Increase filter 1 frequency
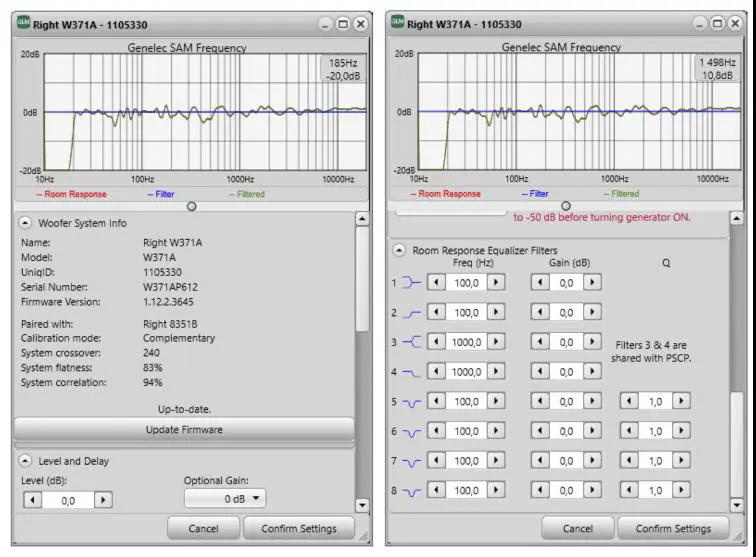Image resolution: width=756 pixels, height=557 pixels. [x=496, y=282]
